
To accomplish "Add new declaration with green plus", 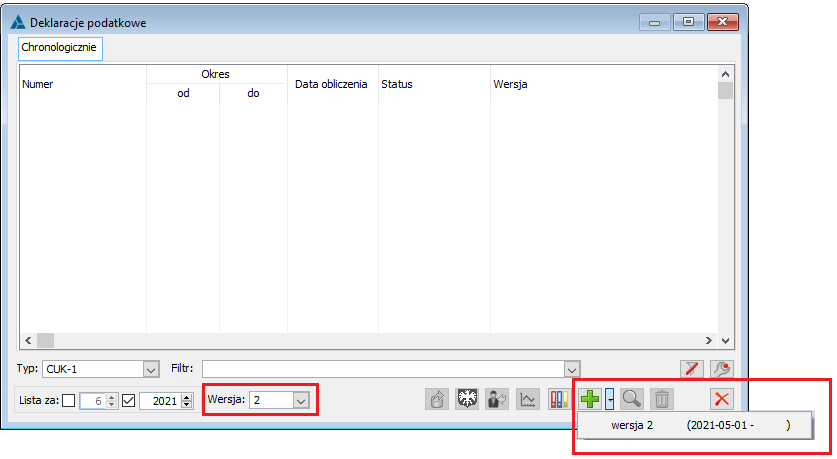I will pos(590,399).
